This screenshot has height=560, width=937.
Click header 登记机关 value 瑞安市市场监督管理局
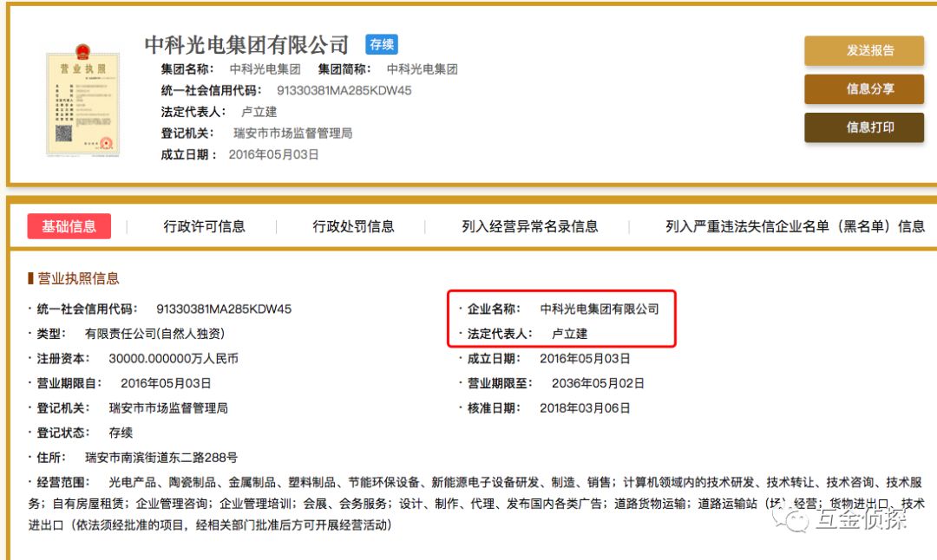[293, 133]
